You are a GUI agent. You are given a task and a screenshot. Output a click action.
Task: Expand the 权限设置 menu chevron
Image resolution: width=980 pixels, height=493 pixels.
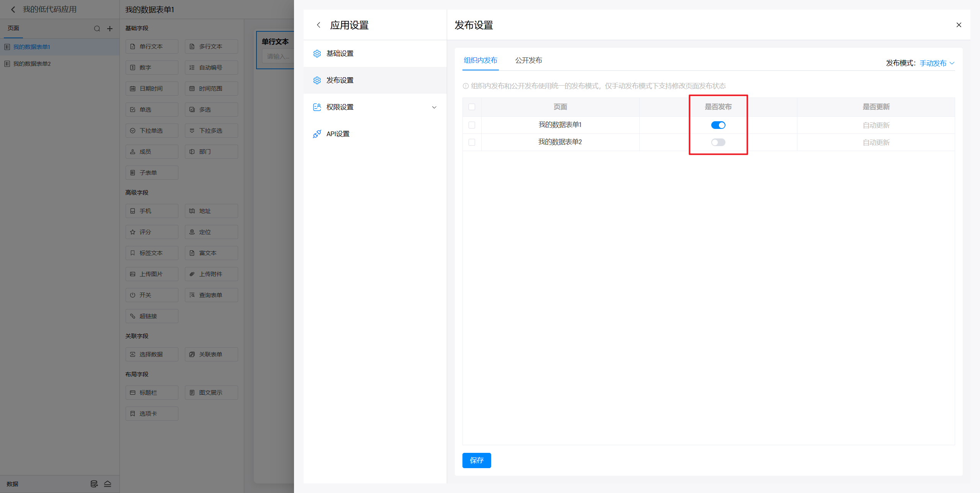(434, 107)
